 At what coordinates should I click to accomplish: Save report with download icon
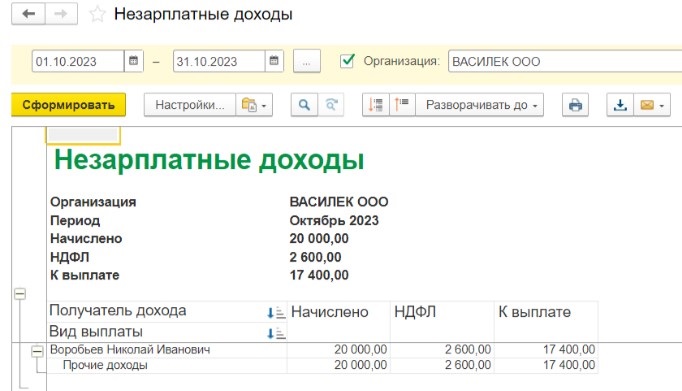(620, 105)
